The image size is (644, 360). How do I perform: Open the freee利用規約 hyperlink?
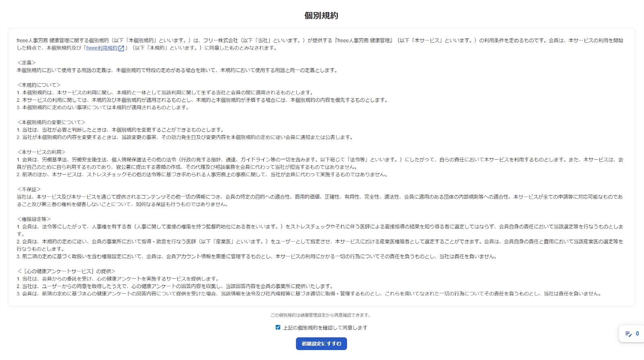pos(101,48)
